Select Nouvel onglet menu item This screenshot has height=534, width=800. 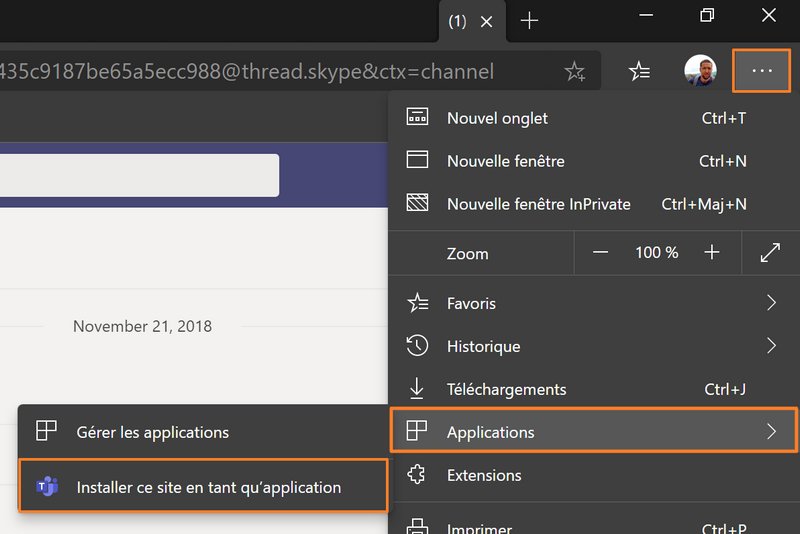[x=497, y=118]
